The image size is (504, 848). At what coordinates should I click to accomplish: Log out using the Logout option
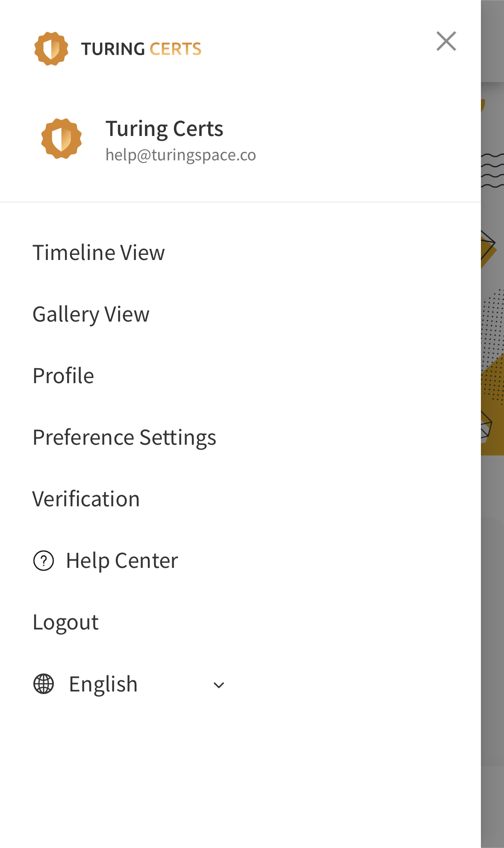66,622
